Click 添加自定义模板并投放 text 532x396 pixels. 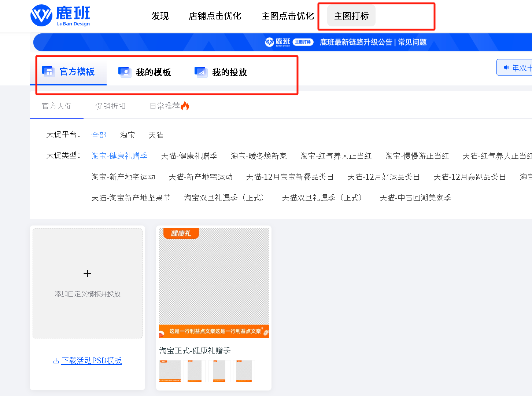pos(88,294)
